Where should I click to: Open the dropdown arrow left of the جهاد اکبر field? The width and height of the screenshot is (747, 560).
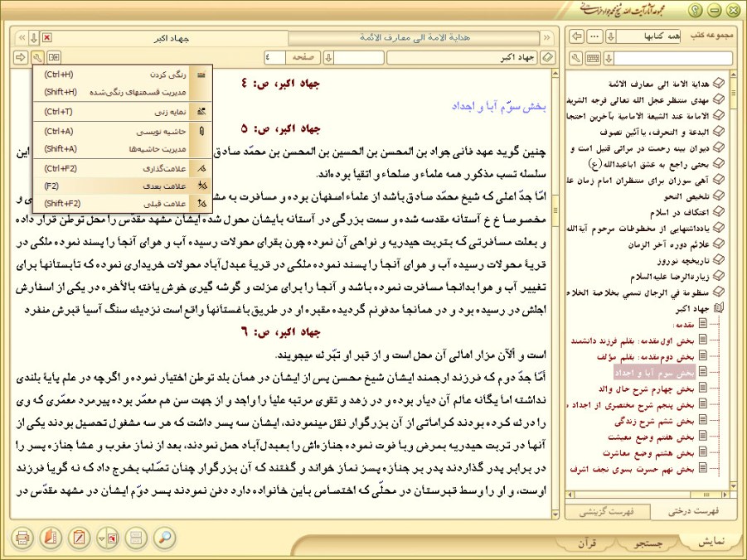[328, 58]
